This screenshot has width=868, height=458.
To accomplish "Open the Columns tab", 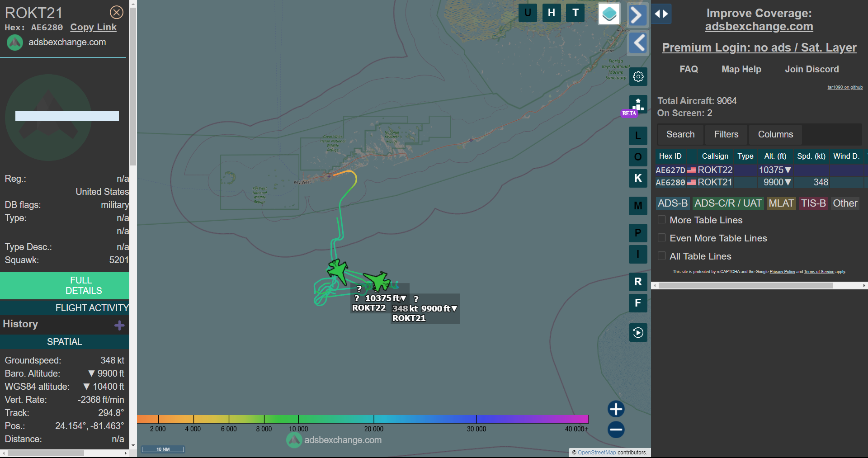I will [775, 134].
